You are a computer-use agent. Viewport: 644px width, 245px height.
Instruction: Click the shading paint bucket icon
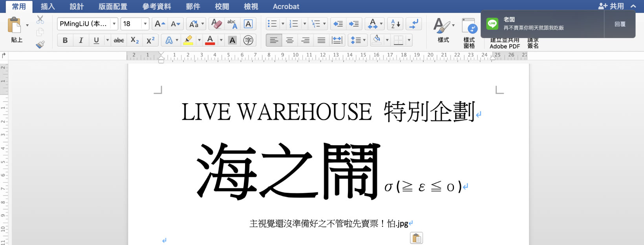pos(377,40)
